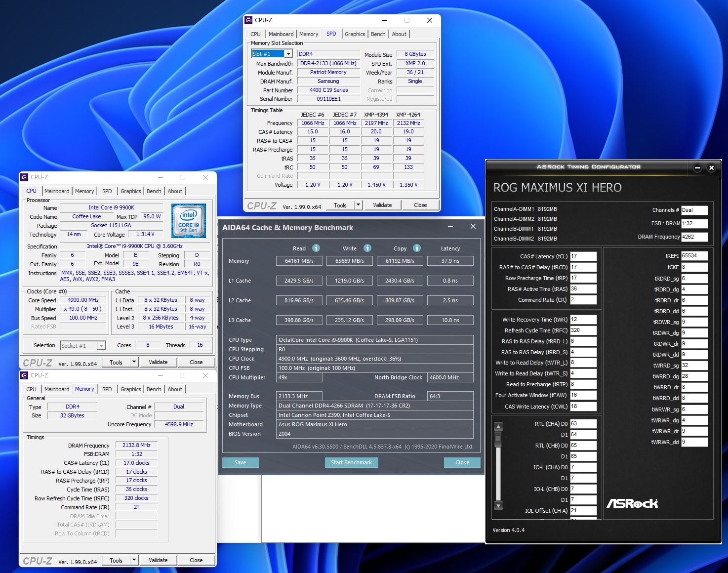This screenshot has height=573, width=728.
Task: Open the Bench tab in the SPD window
Action: click(x=378, y=34)
